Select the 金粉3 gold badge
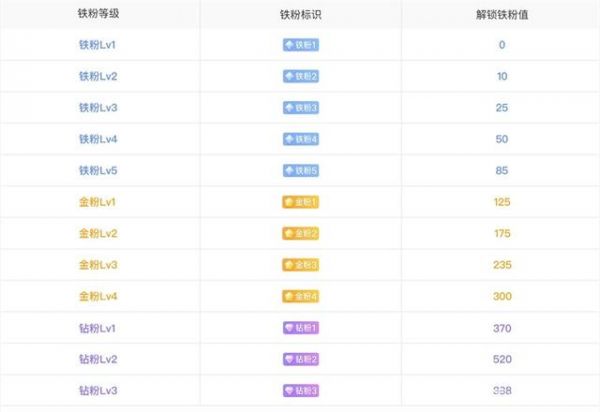Screen dimensions: 600x412 pos(300,265)
